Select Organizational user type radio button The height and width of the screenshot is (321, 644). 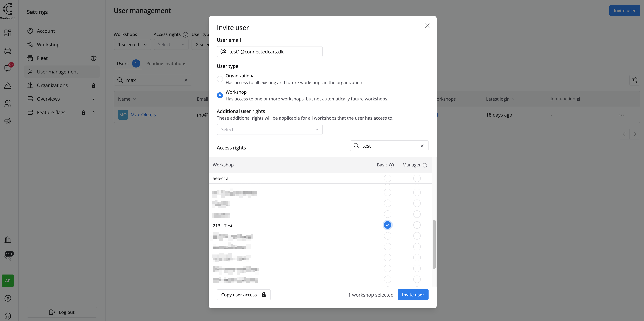[x=220, y=79]
